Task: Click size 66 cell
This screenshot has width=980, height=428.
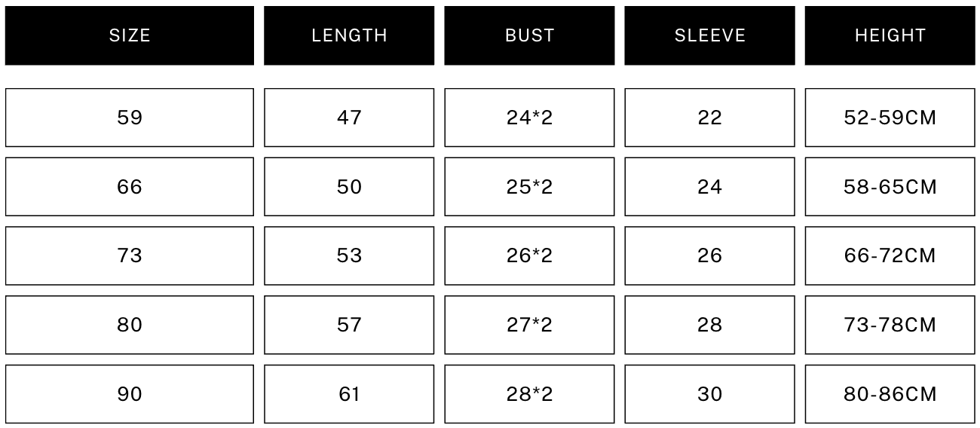Action: pos(130,187)
